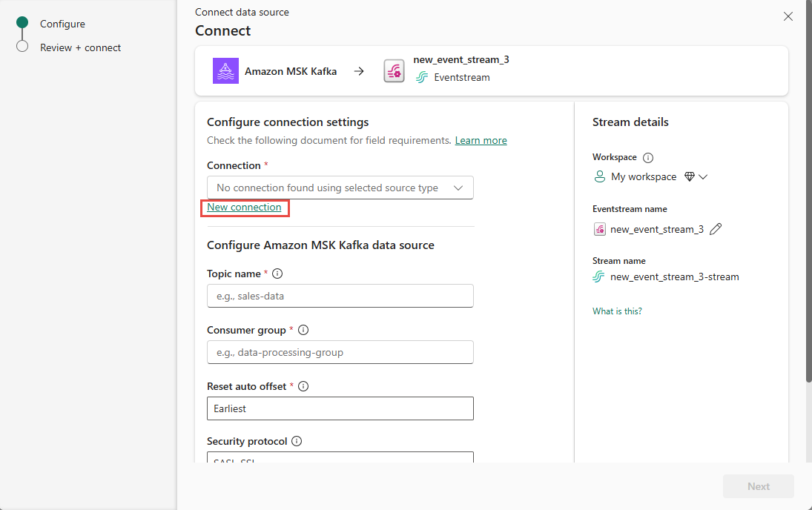Screen dimensions: 812x510
Task: Click the new_event_stream_3-stream name text
Action: coord(675,277)
